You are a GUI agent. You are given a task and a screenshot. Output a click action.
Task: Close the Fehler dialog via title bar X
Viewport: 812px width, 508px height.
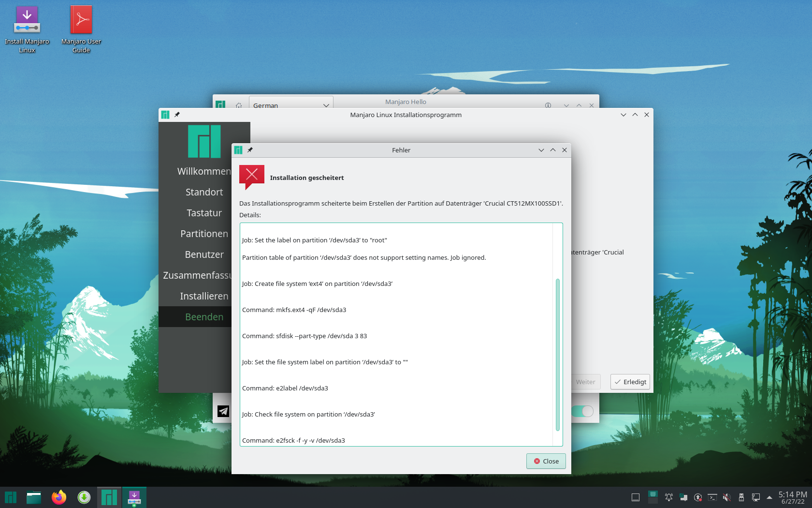(565, 150)
